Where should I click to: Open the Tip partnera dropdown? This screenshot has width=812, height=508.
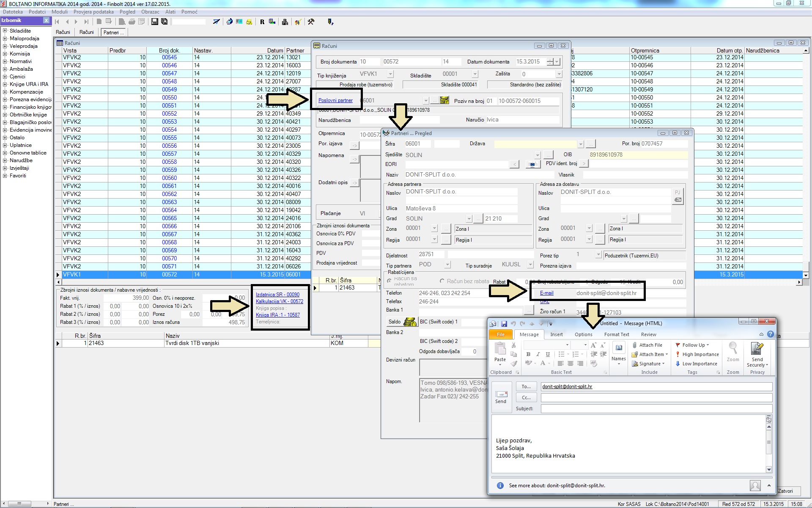pyautogui.click(x=447, y=265)
